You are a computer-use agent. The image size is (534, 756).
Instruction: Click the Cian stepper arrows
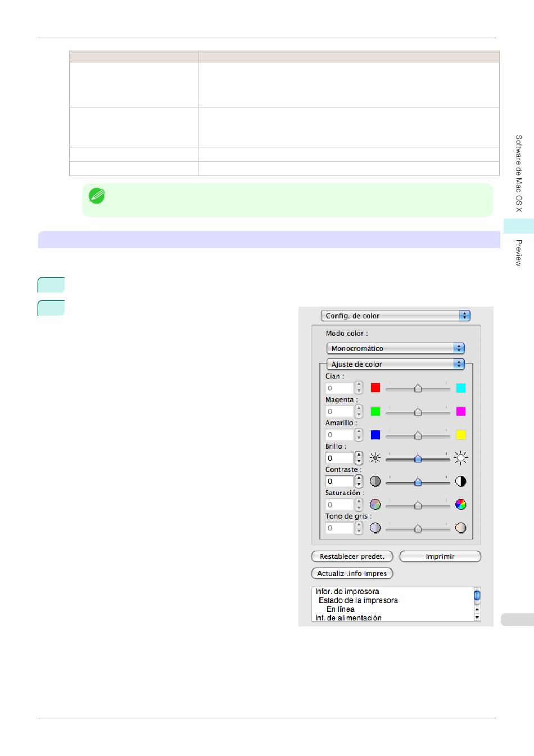[359, 388]
